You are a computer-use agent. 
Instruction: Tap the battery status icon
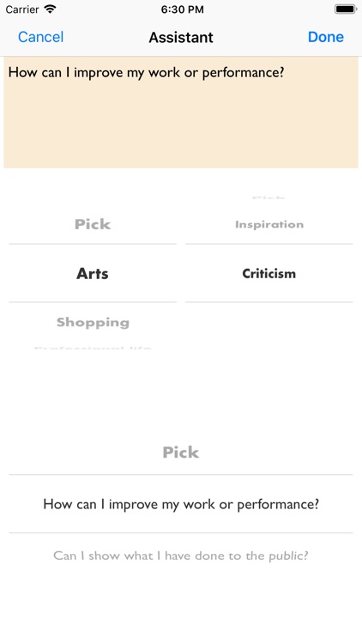(346, 9)
